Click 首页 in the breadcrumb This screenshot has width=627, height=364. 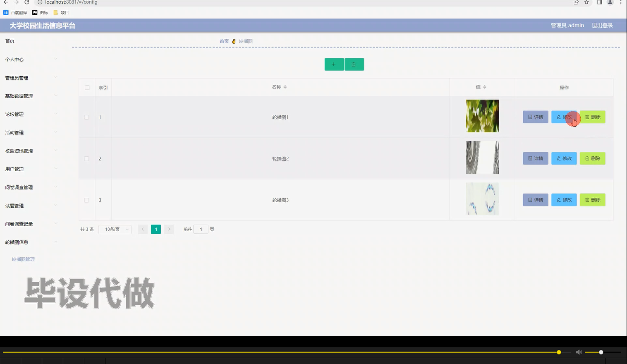click(224, 41)
